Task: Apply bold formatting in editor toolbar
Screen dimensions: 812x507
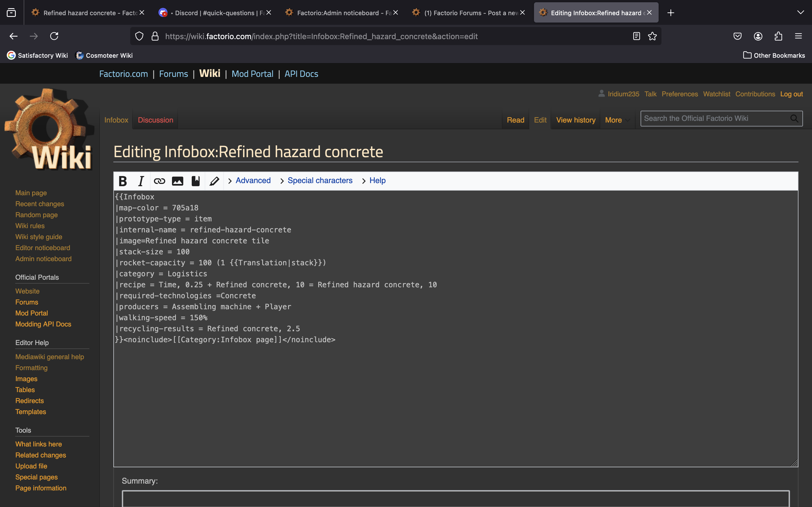Action: coord(123,181)
